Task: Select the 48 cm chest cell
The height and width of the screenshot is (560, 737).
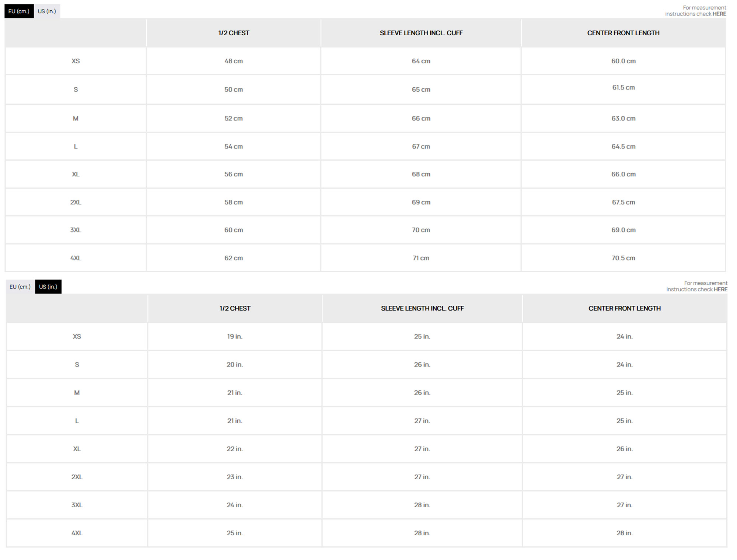Action: [x=234, y=61]
